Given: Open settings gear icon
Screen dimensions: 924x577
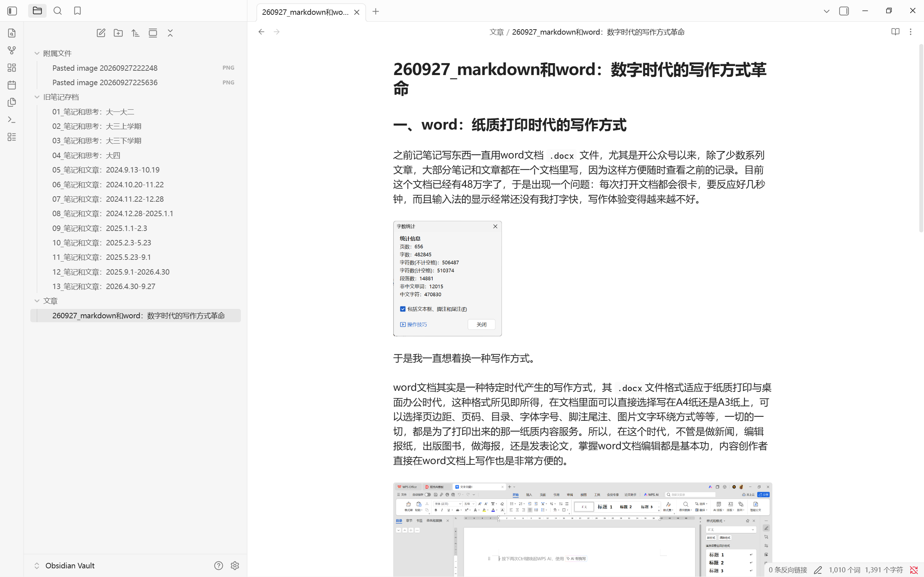Looking at the screenshot, I should coord(235,565).
